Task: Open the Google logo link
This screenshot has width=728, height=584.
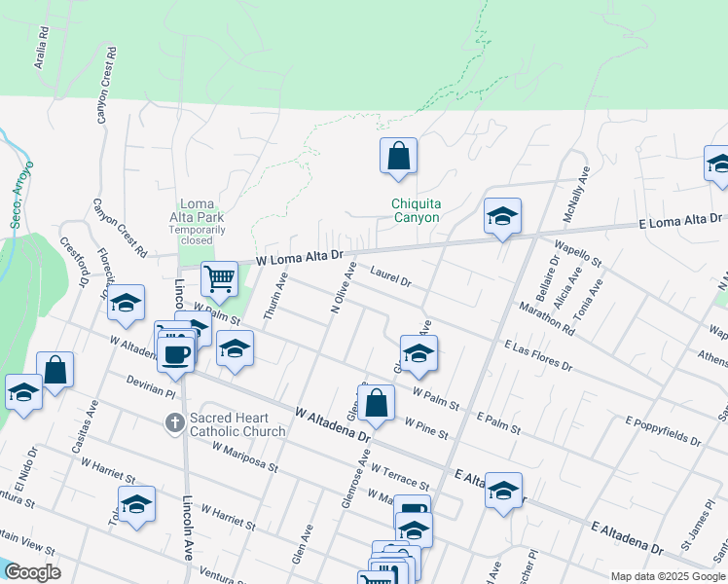Action: pos(32,572)
